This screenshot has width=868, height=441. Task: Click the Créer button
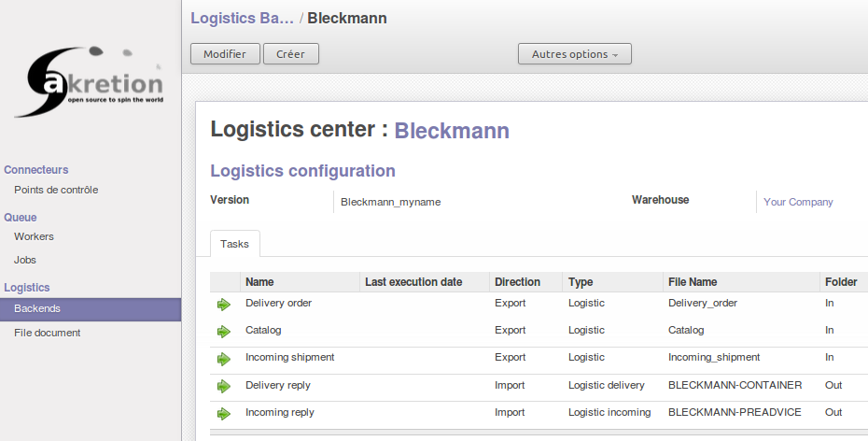pyautogui.click(x=290, y=54)
